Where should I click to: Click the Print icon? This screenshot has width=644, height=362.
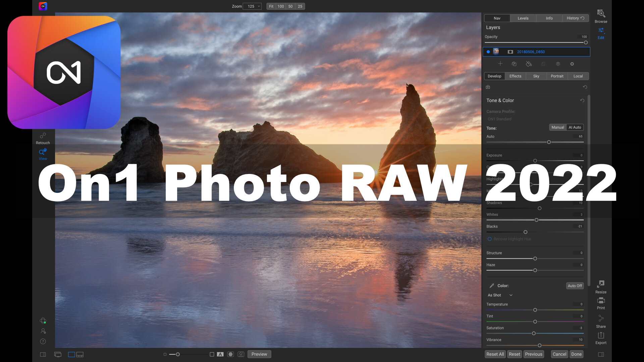tap(601, 301)
